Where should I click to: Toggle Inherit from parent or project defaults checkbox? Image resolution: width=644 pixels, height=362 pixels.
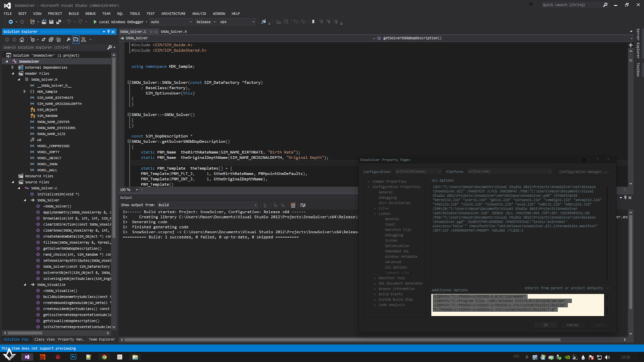[x=608, y=288]
